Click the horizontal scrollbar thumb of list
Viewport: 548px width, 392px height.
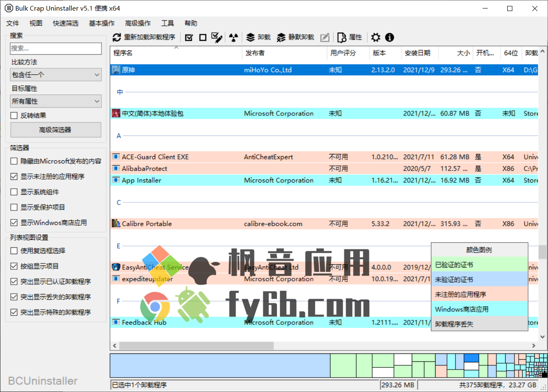196,346
